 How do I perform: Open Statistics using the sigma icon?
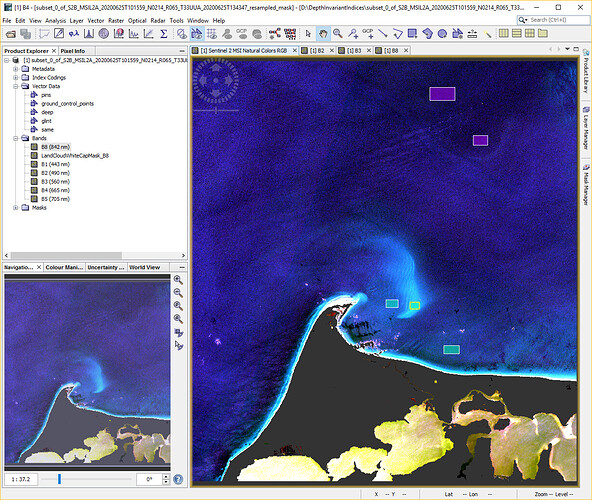[x=163, y=34]
